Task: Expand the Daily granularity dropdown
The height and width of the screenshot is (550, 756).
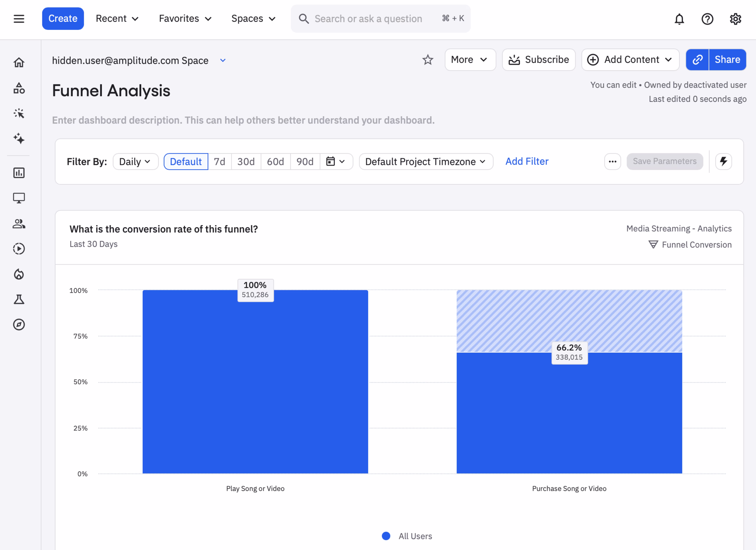Action: pyautogui.click(x=135, y=161)
